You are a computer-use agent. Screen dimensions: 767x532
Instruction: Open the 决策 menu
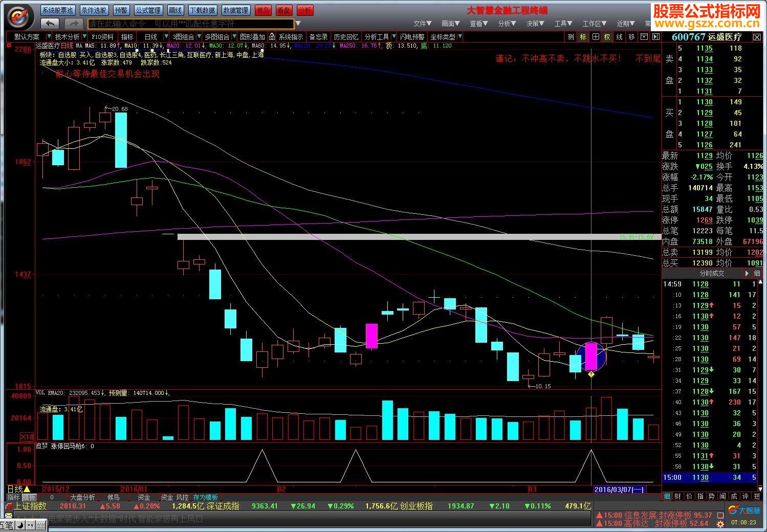(x=535, y=24)
